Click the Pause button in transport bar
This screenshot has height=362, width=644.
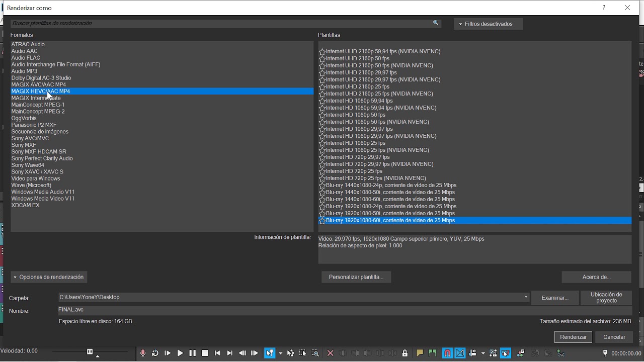tap(192, 353)
